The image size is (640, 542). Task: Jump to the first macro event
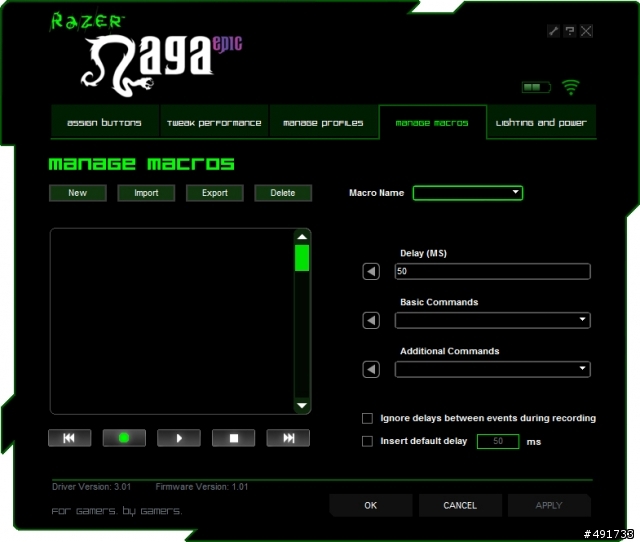pos(69,438)
